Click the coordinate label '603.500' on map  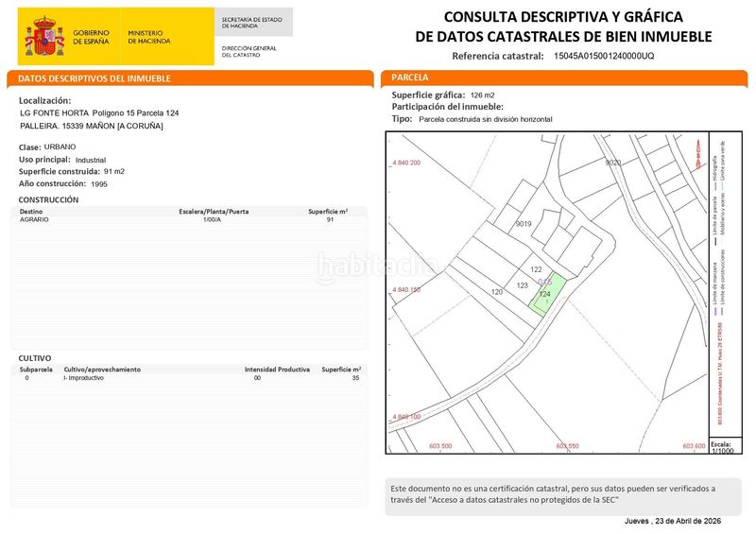[440, 446]
